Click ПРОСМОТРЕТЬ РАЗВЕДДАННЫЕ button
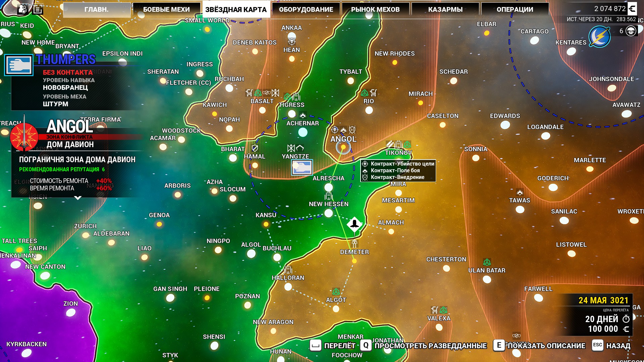This screenshot has width=644, height=362. pyautogui.click(x=424, y=346)
